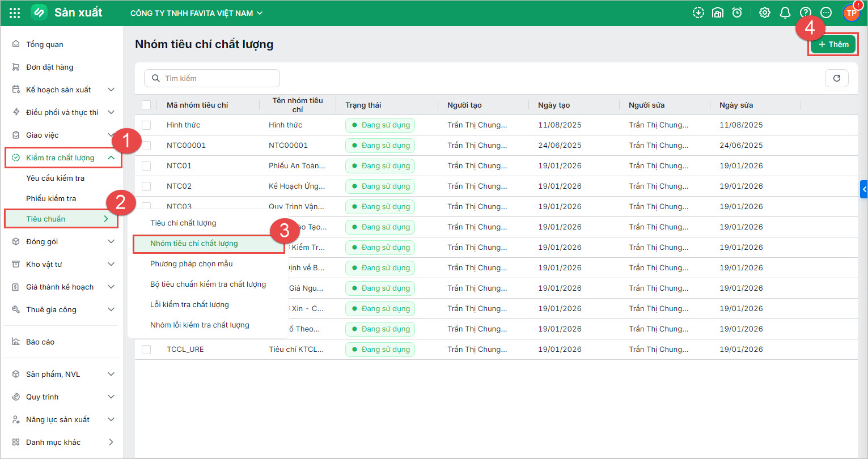Image resolution: width=868 pixels, height=459 pixels.
Task: Select the checkbox for row NTC02
Action: click(x=146, y=186)
